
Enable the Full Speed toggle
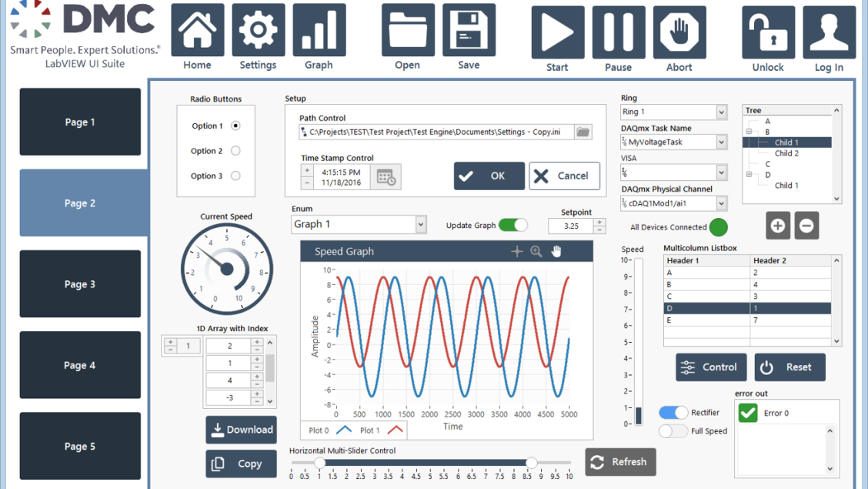pos(673,431)
